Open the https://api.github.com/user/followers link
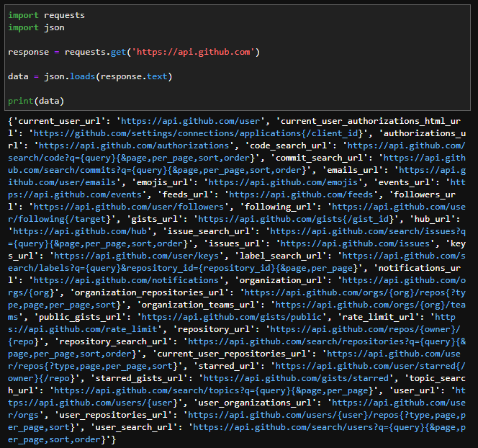Screen dimensions: 478x448 129,207
